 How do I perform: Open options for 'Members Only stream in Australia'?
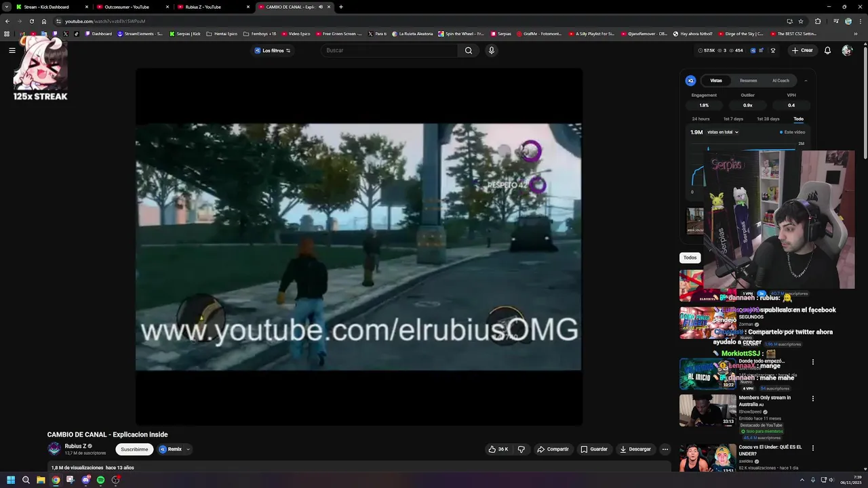click(813, 399)
